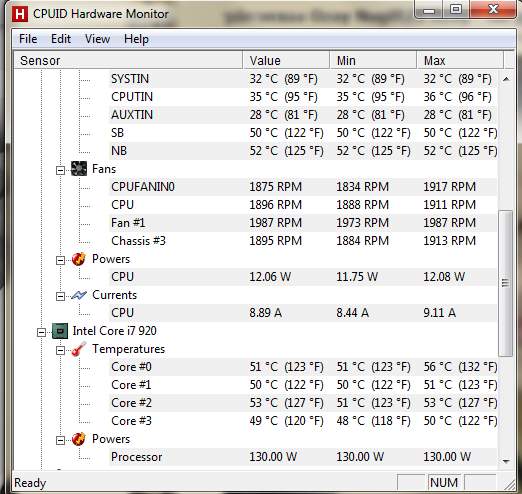The height and width of the screenshot is (494, 522).
Task: Click the scrollbar down arrow
Action: 506,461
